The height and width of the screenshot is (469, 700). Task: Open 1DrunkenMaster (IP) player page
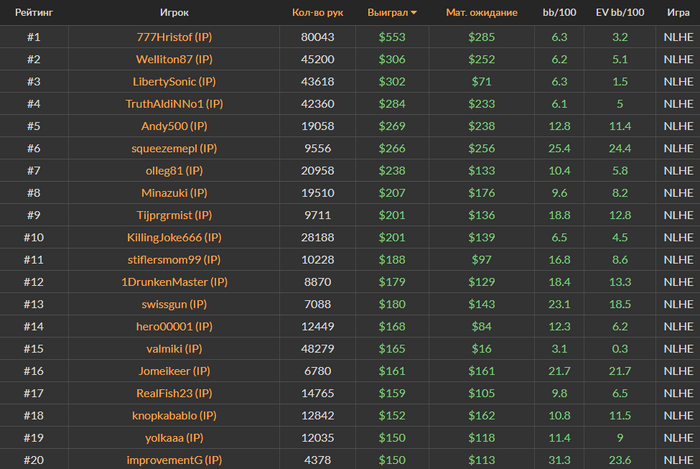174,282
